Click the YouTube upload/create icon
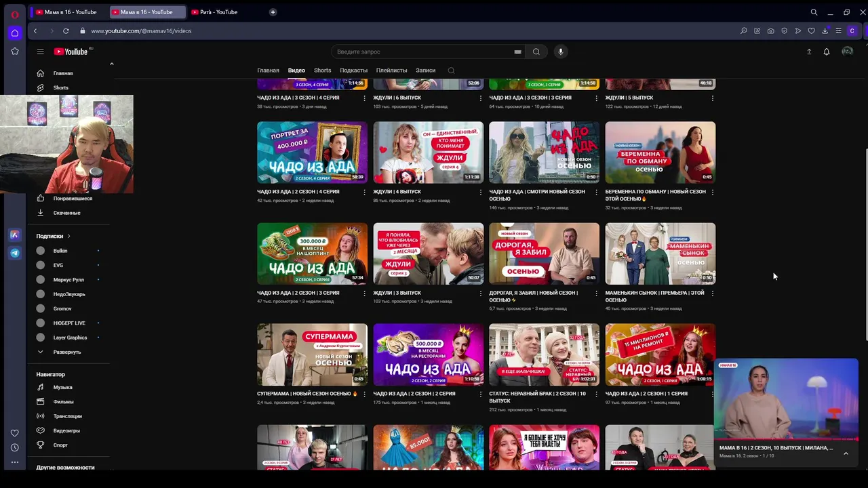 (x=809, y=52)
